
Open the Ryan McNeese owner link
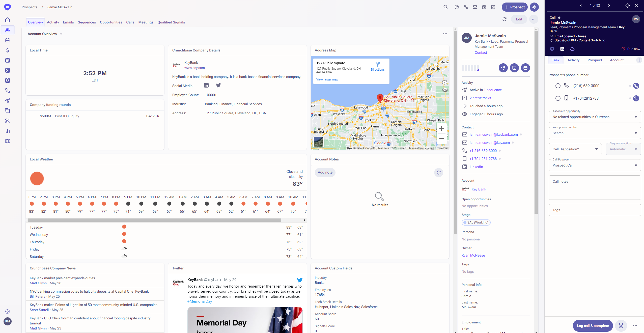[x=473, y=256]
